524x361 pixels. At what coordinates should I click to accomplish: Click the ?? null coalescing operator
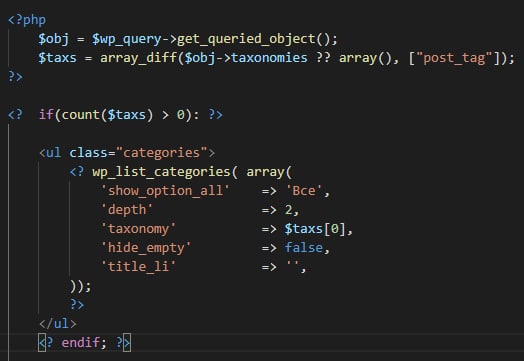coord(323,57)
